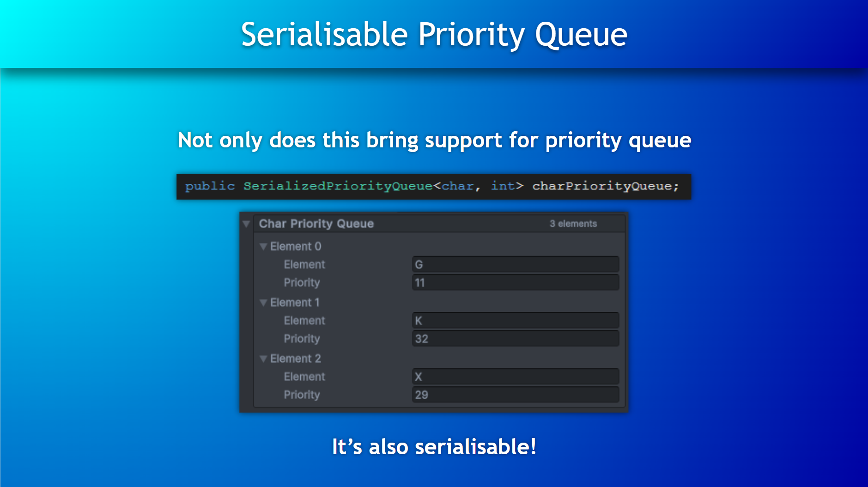Select the Element 1 row label
This screenshot has height=487, width=868.
(295, 303)
